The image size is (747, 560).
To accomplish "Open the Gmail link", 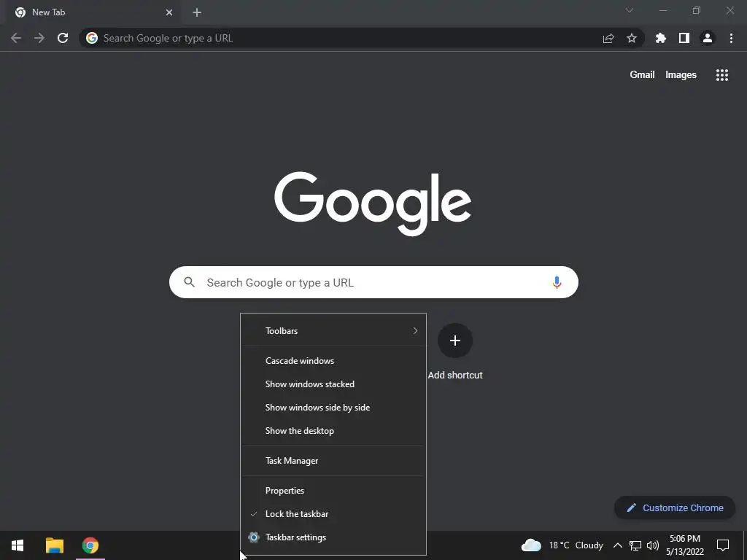I will pyautogui.click(x=642, y=75).
